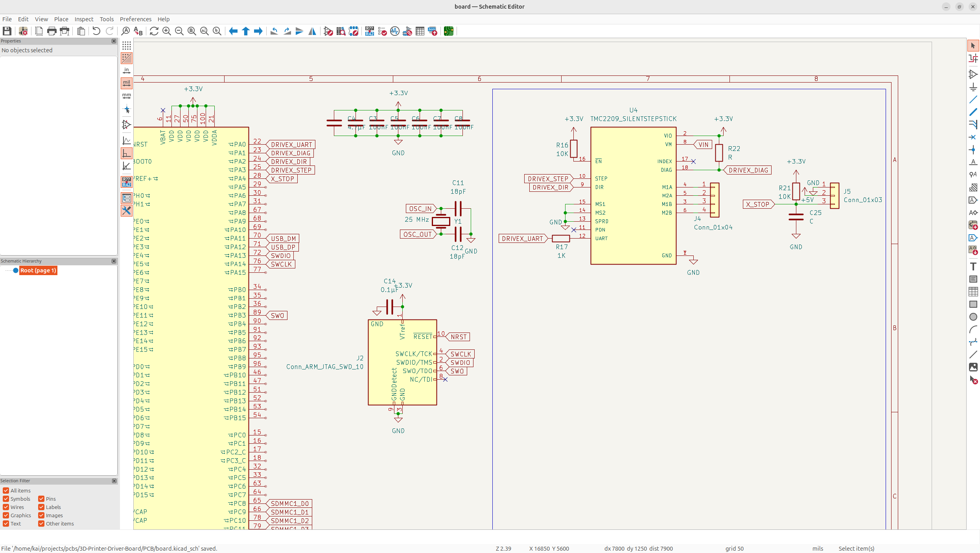
Task: Close the Properties panel
Action: [x=114, y=41]
